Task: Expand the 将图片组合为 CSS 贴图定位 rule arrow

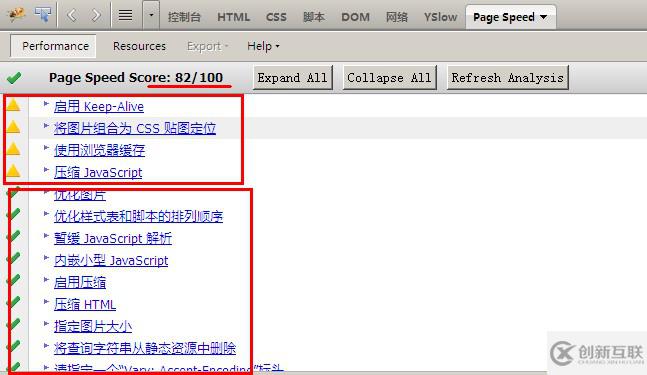Action: pos(46,125)
